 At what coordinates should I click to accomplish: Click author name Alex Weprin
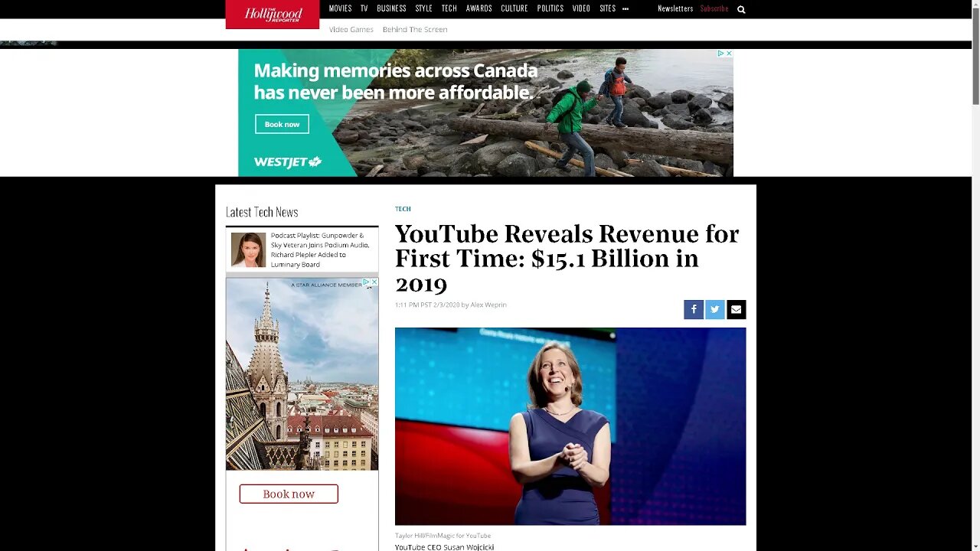click(x=488, y=305)
